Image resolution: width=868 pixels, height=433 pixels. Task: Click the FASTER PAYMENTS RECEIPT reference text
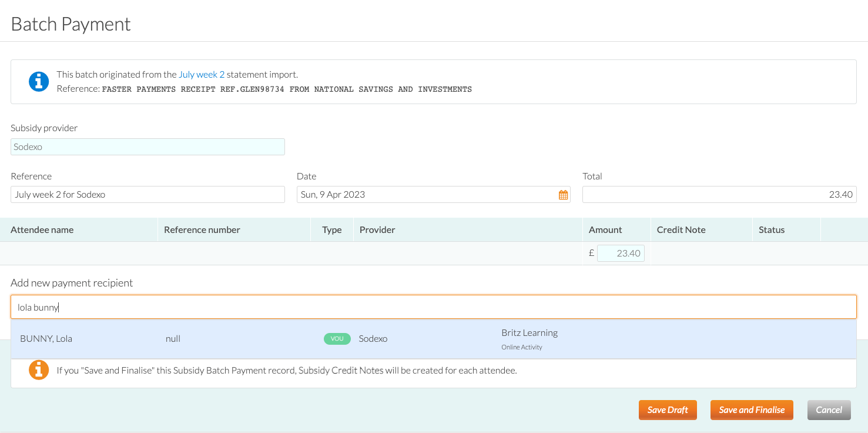pyautogui.click(x=287, y=89)
